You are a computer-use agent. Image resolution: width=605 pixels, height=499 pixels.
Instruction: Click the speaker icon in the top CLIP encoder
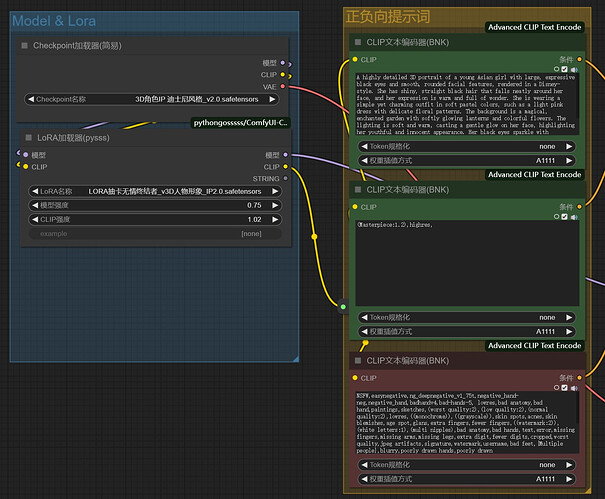tap(574, 69)
